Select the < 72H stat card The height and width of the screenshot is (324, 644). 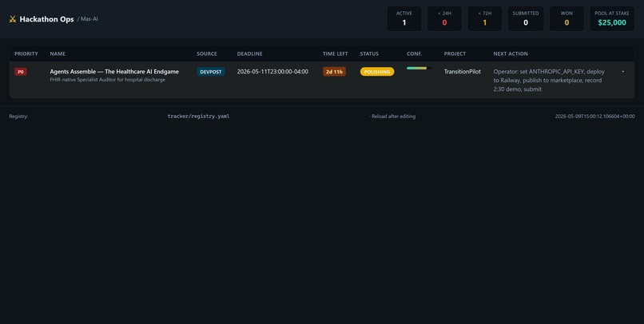pyautogui.click(x=485, y=18)
